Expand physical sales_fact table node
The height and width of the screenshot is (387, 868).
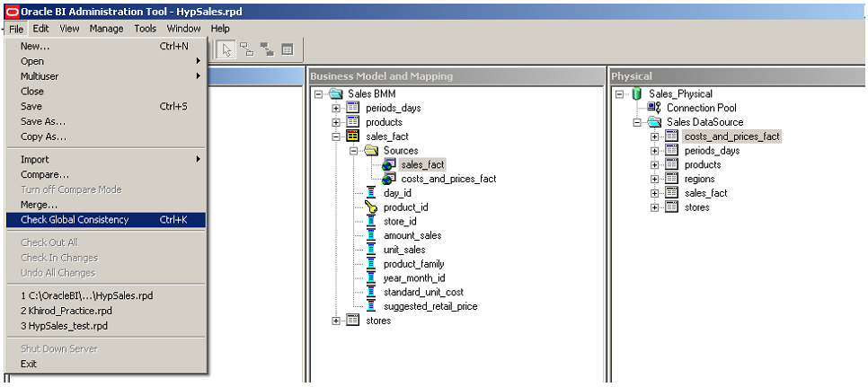pos(655,193)
